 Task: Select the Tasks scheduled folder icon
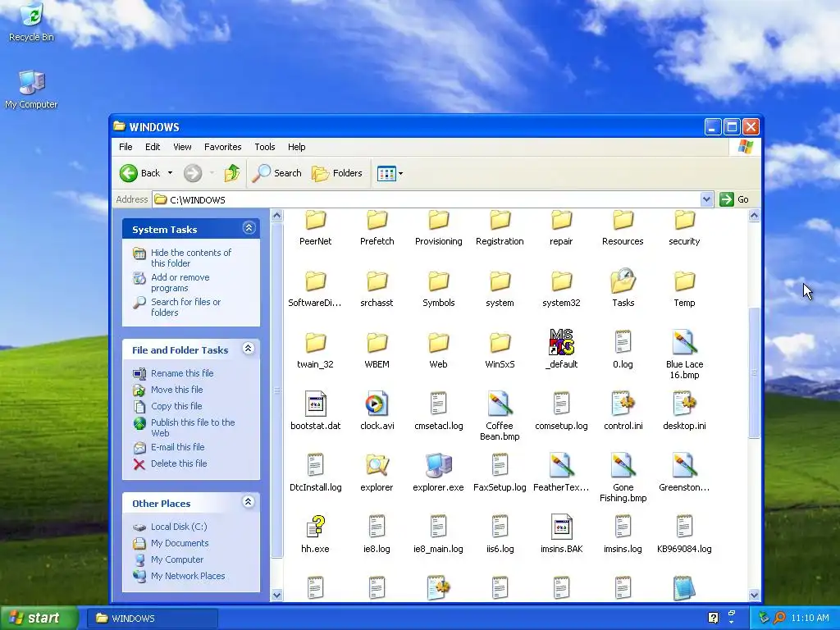tap(623, 281)
